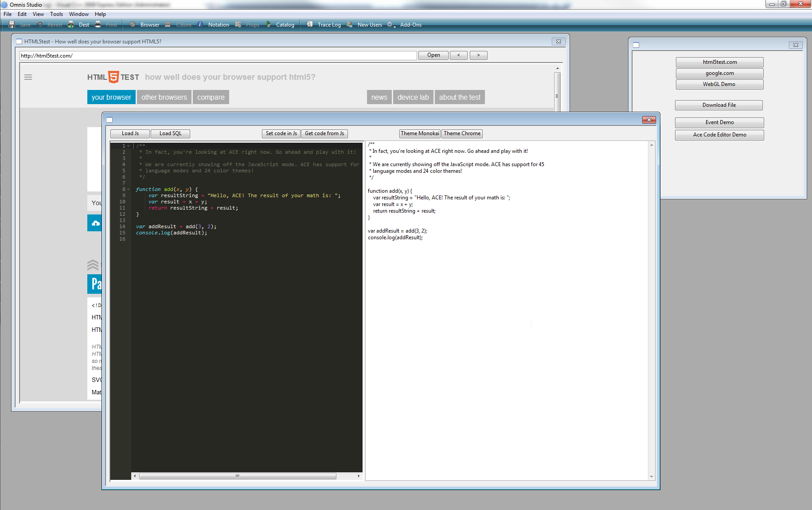Apply Theme Monokai

[x=420, y=133]
